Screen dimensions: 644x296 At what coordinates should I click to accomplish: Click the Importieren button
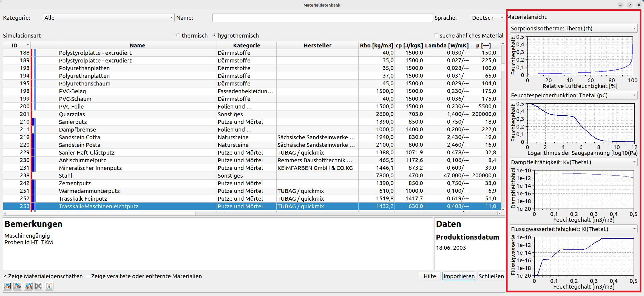click(x=459, y=276)
